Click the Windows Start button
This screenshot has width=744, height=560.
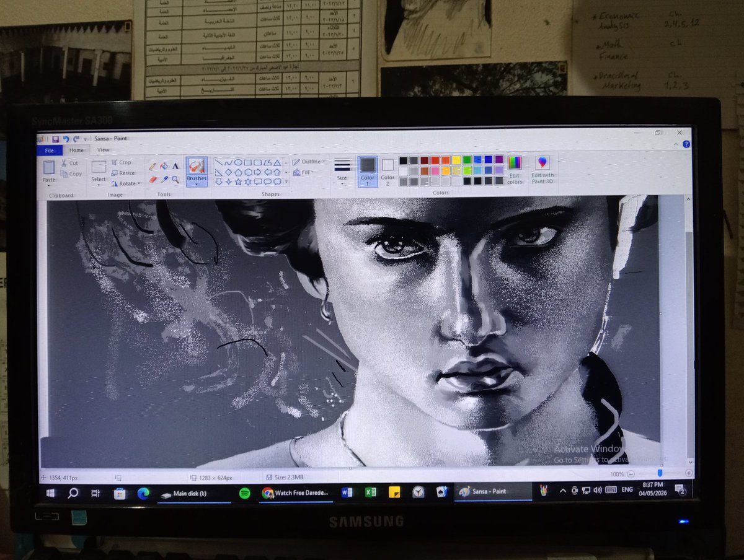(50, 493)
